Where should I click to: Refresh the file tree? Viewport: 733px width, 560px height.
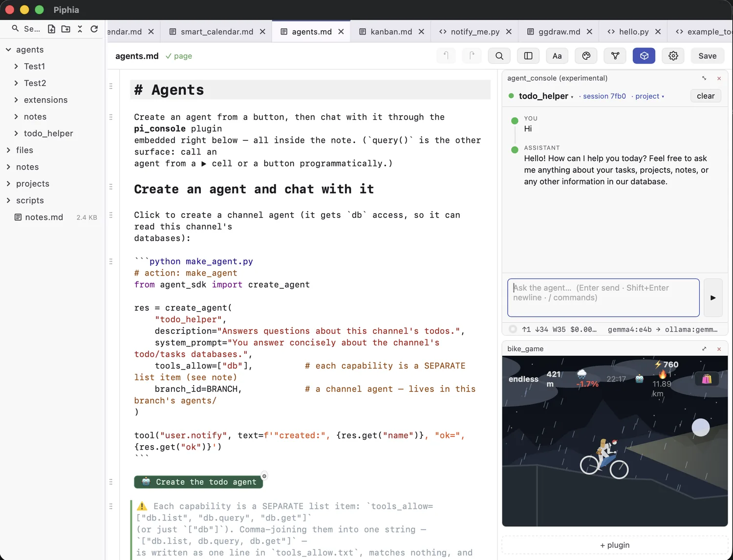(x=94, y=29)
